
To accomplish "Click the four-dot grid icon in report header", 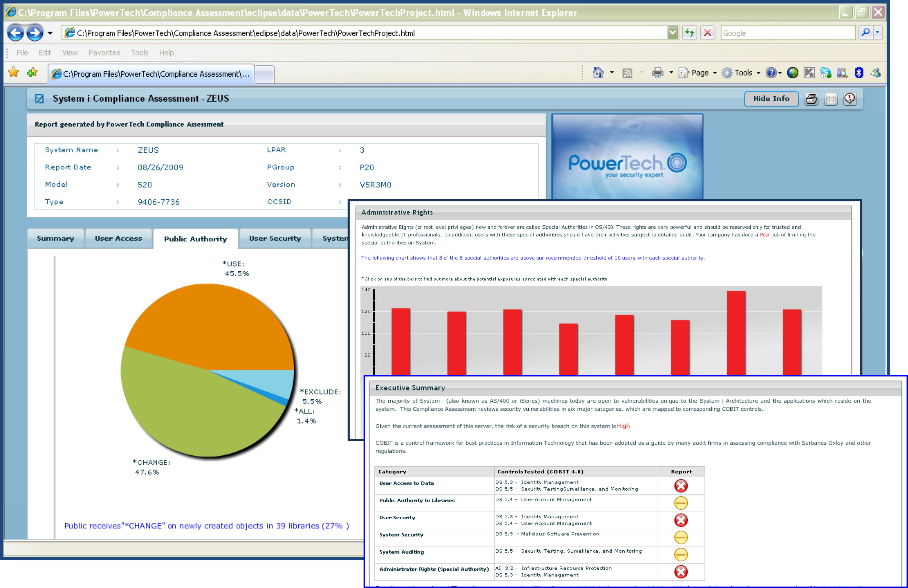I will point(831,99).
